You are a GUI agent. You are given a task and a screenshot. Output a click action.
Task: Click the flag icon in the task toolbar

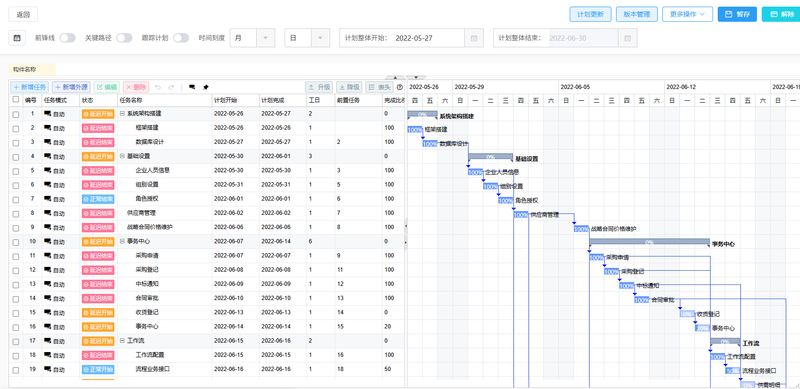pyautogui.click(x=192, y=87)
